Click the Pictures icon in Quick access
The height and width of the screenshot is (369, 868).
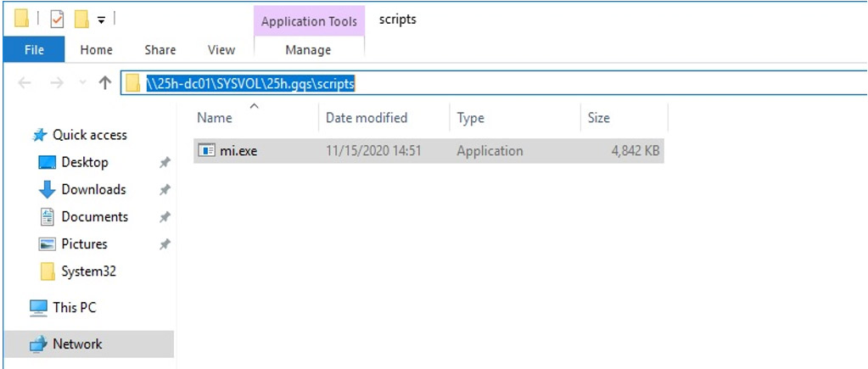tap(48, 244)
